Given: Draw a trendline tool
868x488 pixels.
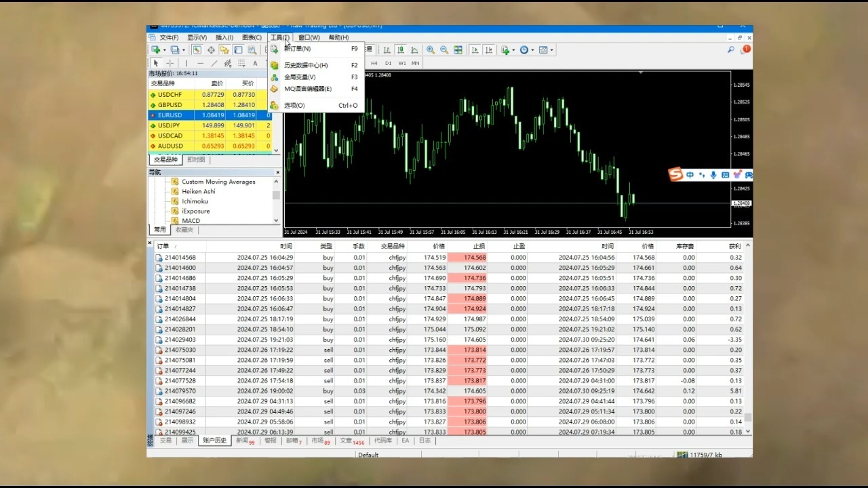Looking at the screenshot, I should (214, 63).
